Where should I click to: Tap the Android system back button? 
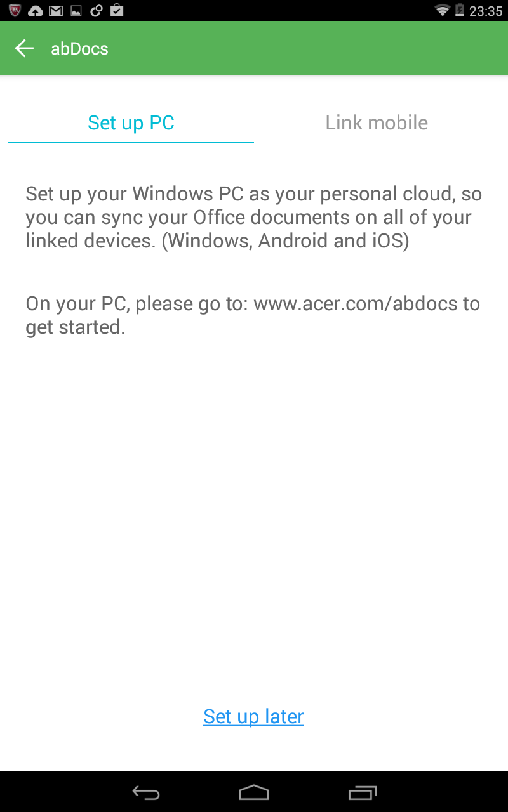click(x=146, y=792)
